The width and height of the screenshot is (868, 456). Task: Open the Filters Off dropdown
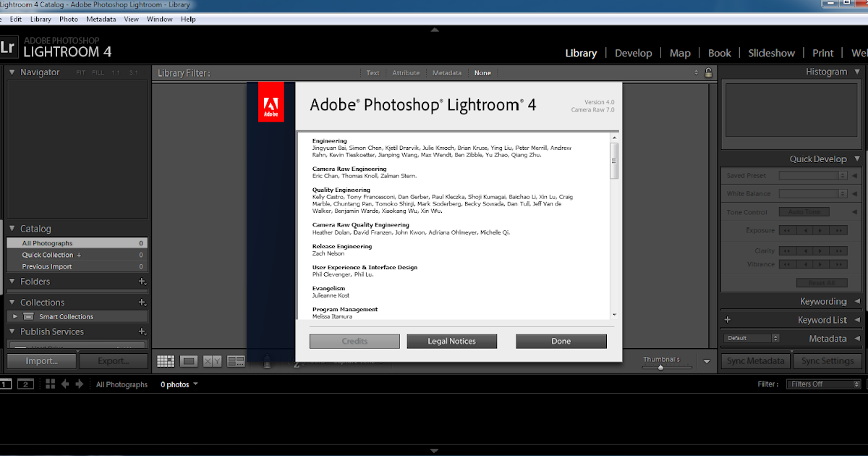click(825, 384)
